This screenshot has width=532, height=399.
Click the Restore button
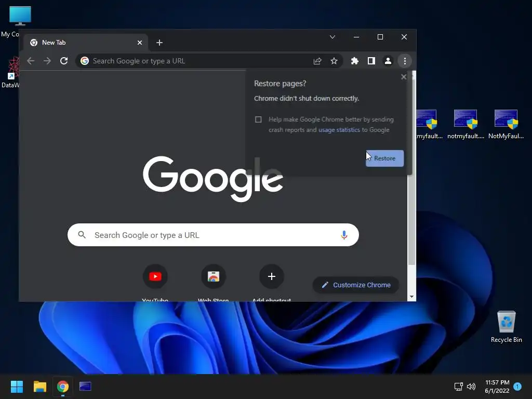[x=385, y=158]
